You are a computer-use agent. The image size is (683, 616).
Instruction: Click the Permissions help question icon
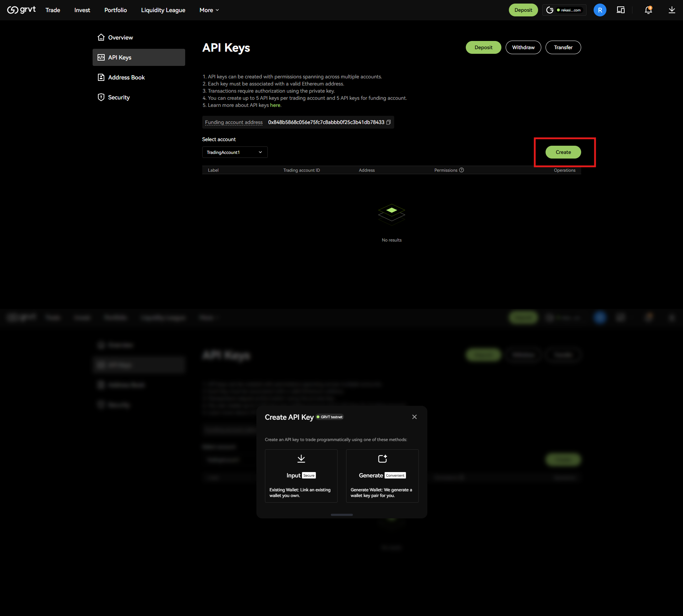[x=462, y=170]
